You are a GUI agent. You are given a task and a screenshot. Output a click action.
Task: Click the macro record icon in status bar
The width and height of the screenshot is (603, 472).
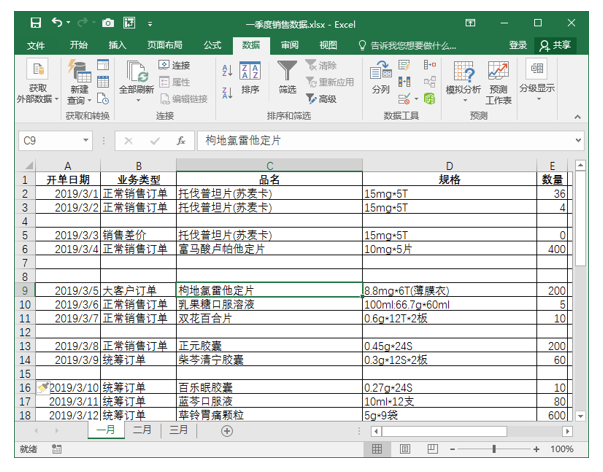(57, 449)
